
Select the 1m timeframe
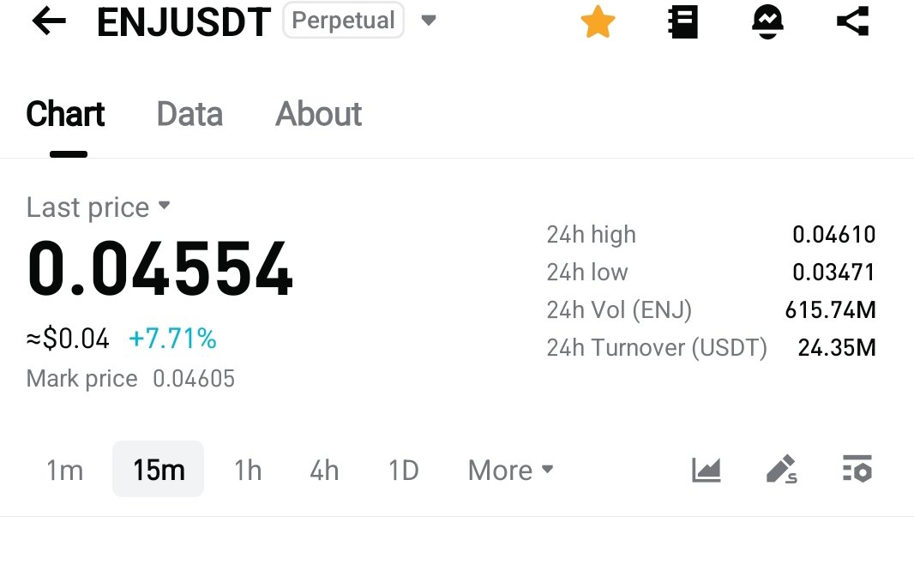(x=64, y=470)
